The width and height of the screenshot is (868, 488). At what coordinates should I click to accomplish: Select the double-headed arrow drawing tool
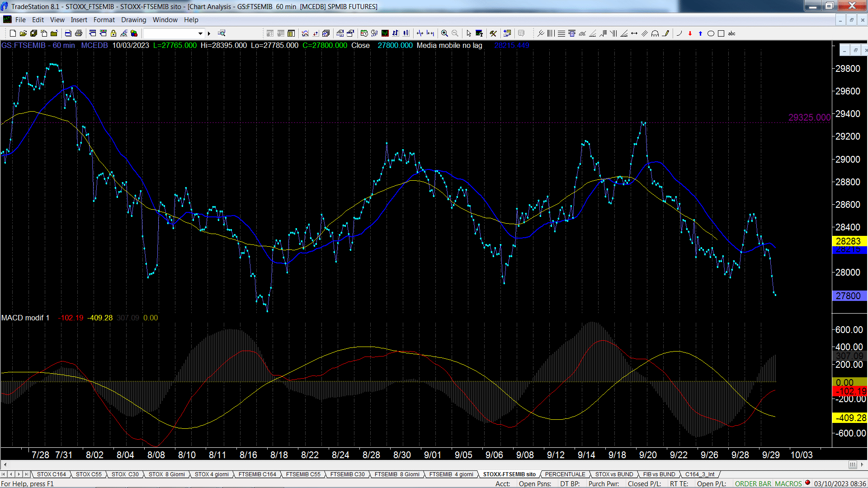(x=634, y=33)
